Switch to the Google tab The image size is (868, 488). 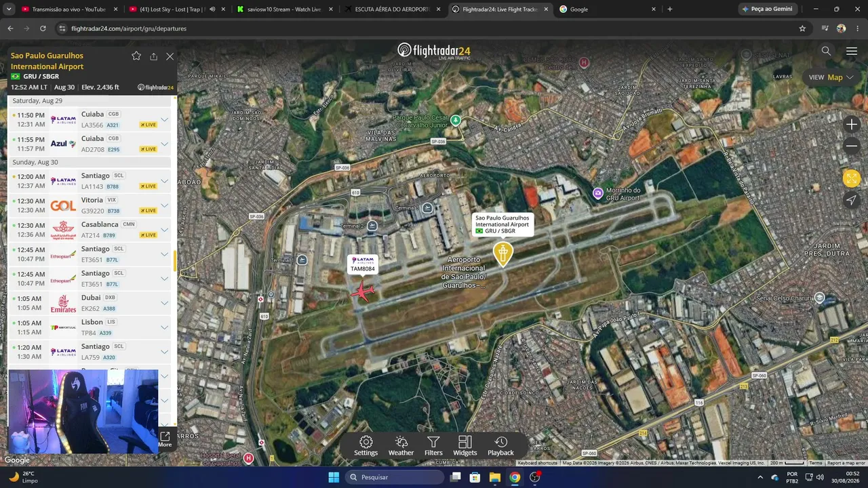pyautogui.click(x=607, y=9)
